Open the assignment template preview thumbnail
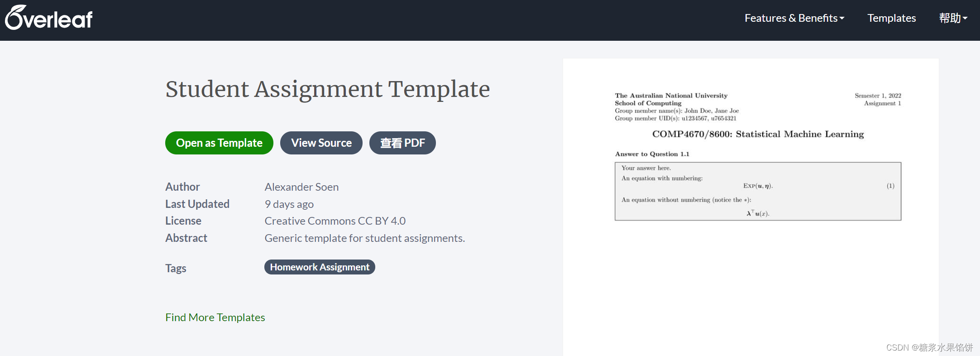The height and width of the screenshot is (356, 980). [x=751, y=207]
